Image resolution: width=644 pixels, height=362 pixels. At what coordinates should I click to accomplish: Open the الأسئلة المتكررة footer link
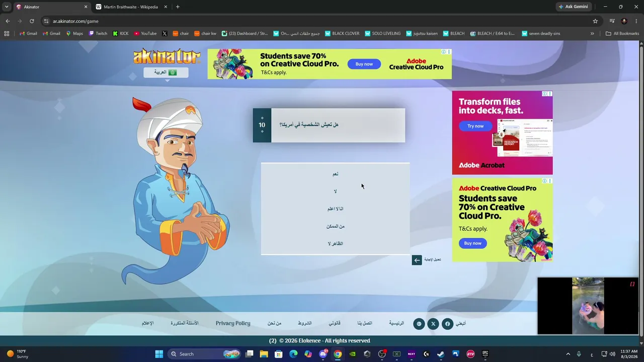pos(185,323)
